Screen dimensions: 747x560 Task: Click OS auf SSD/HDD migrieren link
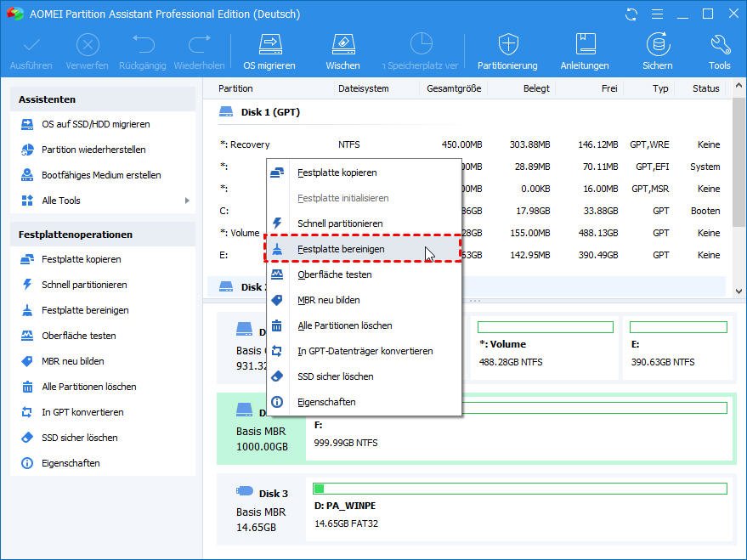95,124
